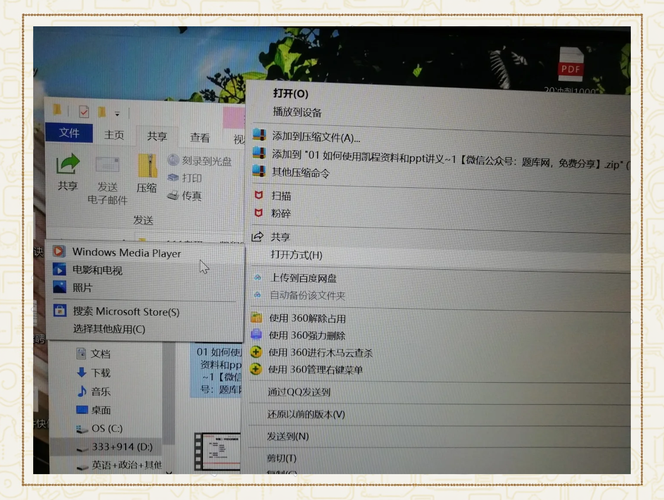The image size is (664, 500).
Task: Select OS (C:) drive in navigation pane
Action: coord(99,428)
